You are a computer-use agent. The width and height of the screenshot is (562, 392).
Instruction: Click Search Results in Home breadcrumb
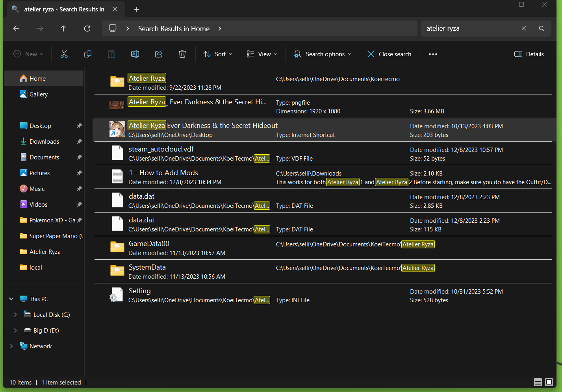(174, 29)
